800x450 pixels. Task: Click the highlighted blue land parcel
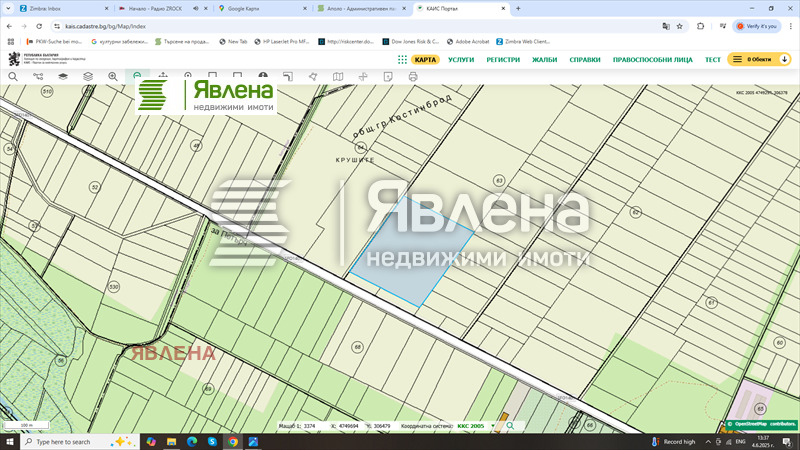(412, 250)
